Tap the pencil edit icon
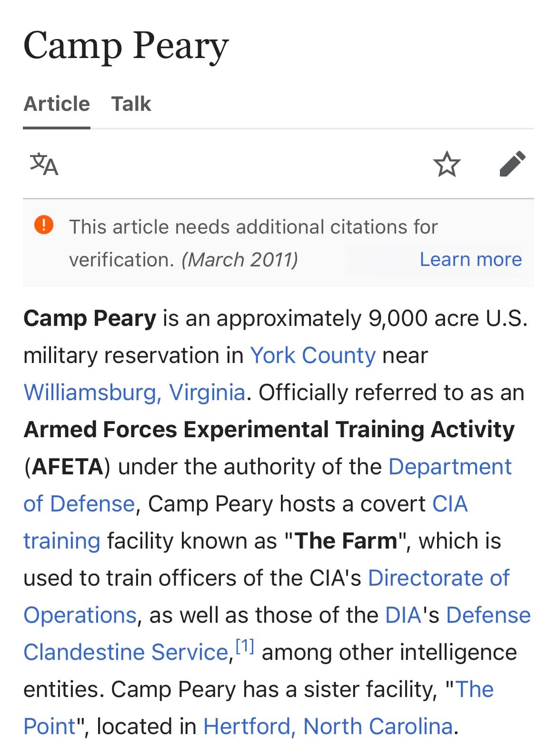557x756 pixels. [x=513, y=164]
